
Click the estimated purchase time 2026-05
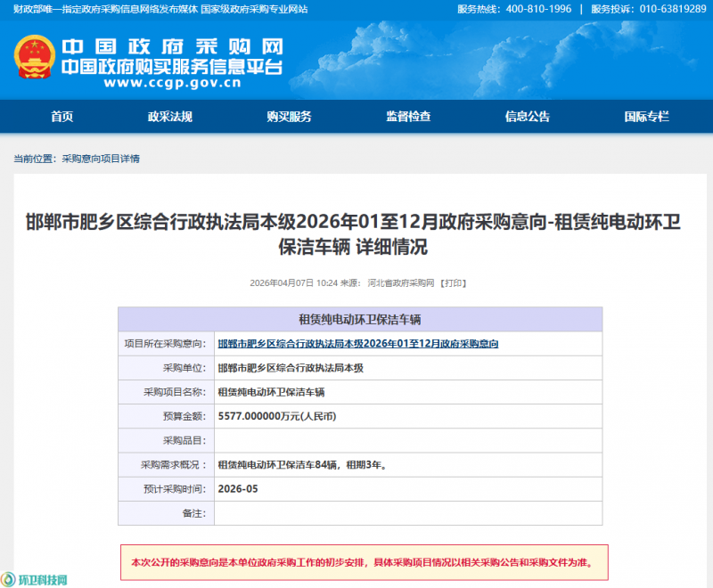[x=238, y=489]
